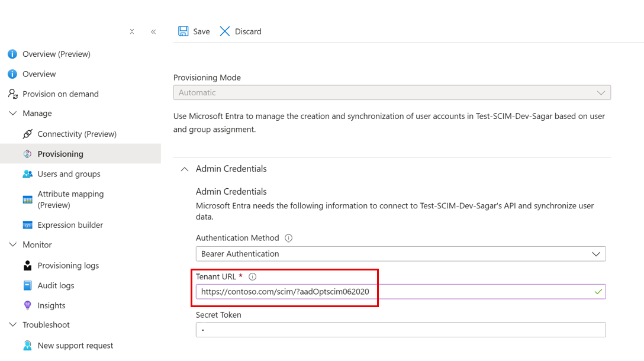Close the sidebar with the X icon
Viewport: 644px width, 361px height.
pyautogui.click(x=132, y=31)
